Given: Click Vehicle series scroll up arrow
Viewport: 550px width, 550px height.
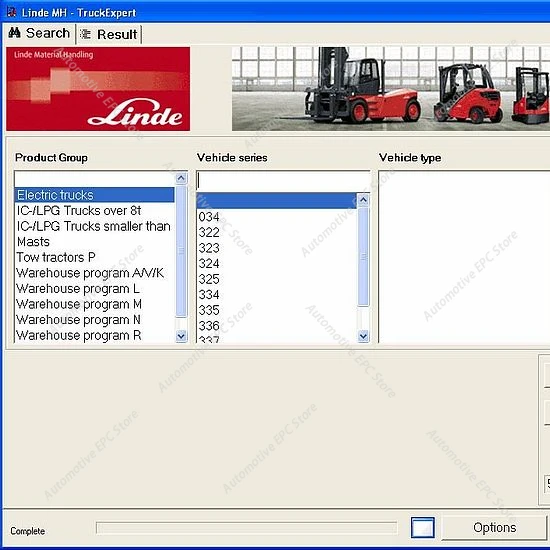Looking at the screenshot, I should [x=363, y=200].
